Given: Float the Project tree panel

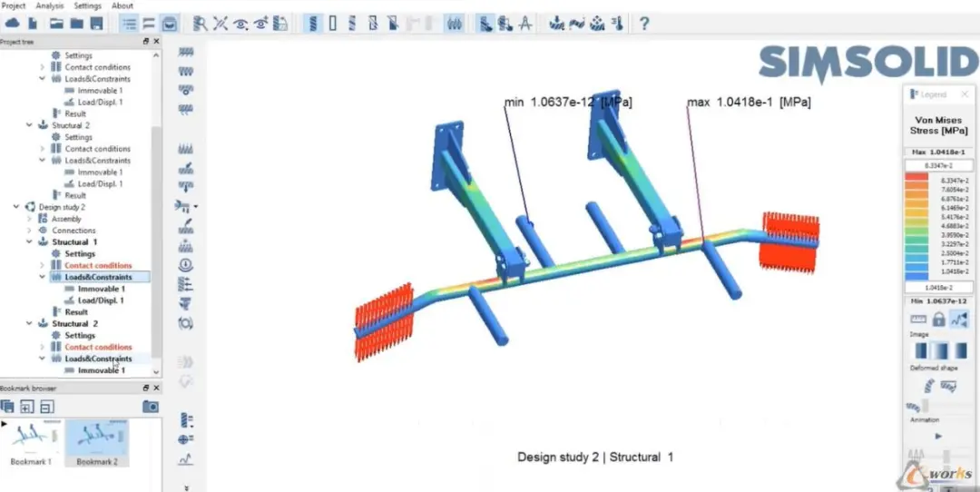Looking at the screenshot, I should (x=145, y=41).
